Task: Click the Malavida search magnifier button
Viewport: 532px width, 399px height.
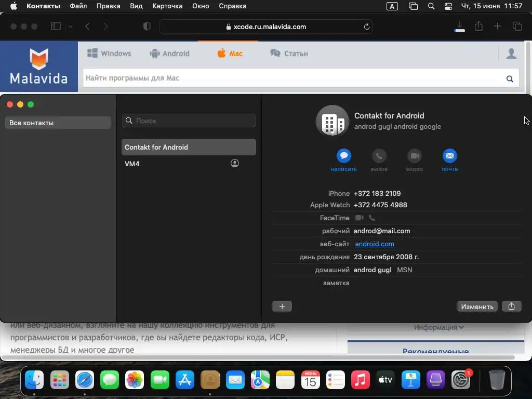Action: point(510,78)
